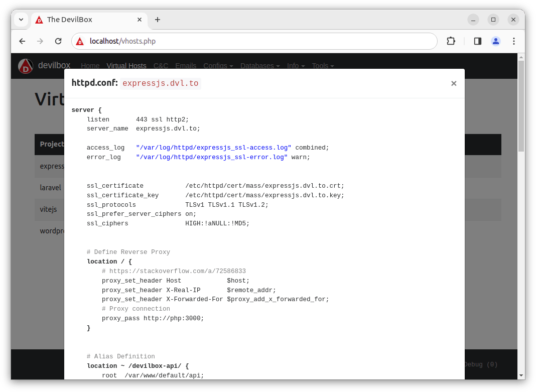Open the Emails nav item

[186, 66]
